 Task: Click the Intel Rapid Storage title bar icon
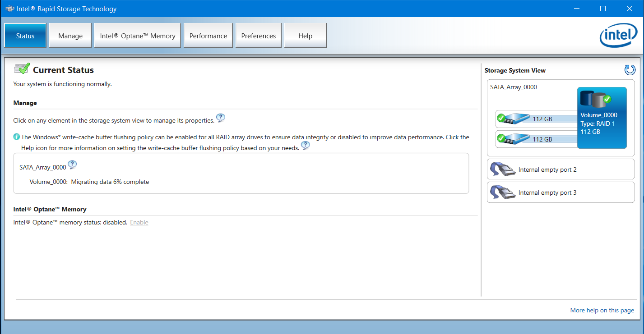coord(9,9)
